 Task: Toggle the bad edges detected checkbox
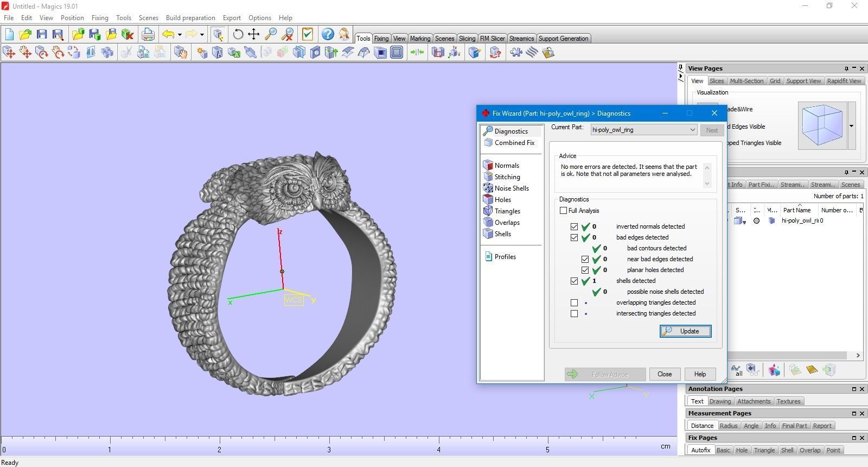click(x=574, y=237)
